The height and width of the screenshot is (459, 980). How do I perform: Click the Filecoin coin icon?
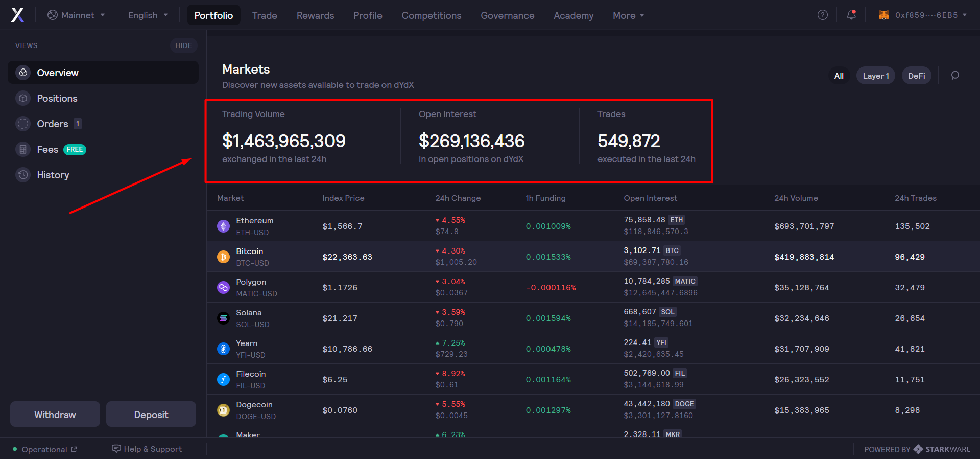click(x=223, y=379)
